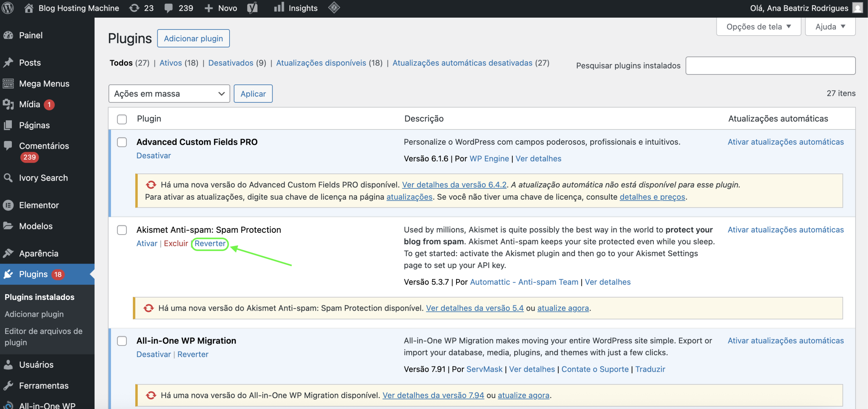Image resolution: width=868 pixels, height=409 pixels.
Task: Click the Mega Menus keyboard icon
Action: (x=8, y=83)
